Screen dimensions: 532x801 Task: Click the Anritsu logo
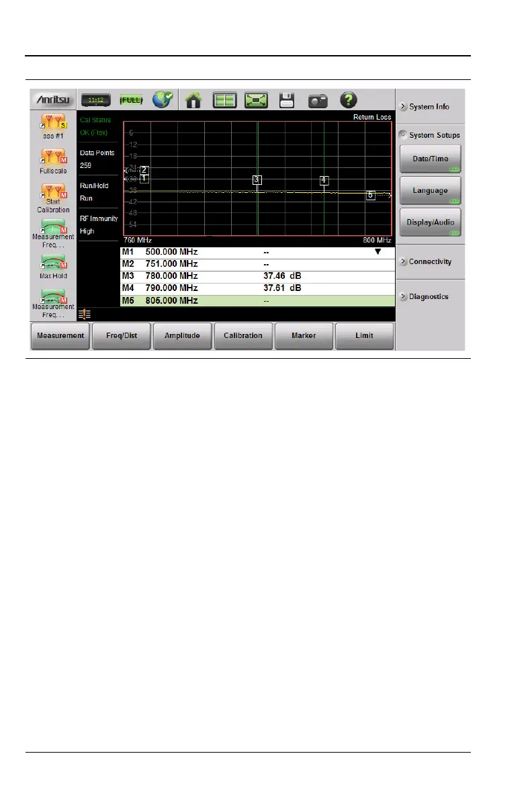pos(53,99)
